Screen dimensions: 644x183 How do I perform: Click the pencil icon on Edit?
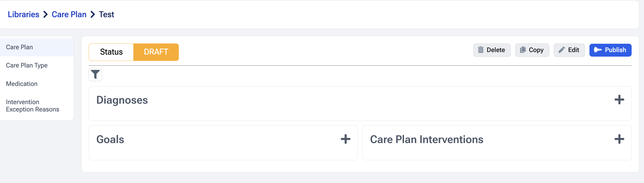click(562, 50)
